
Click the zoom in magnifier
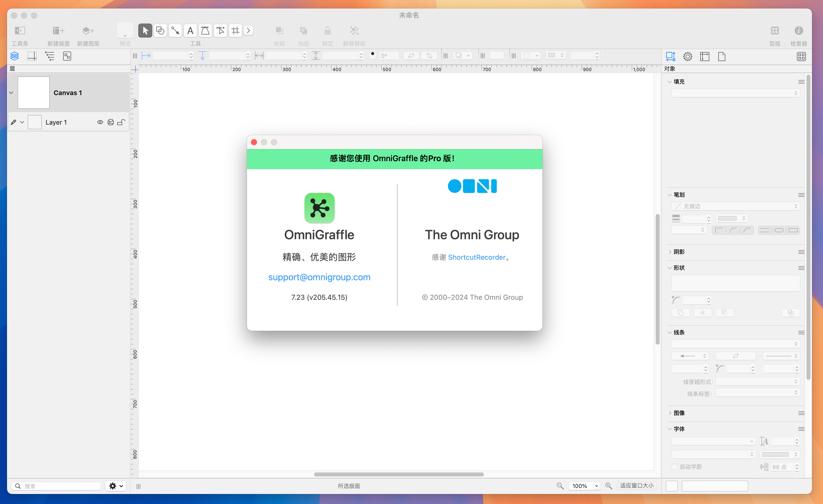pos(609,486)
